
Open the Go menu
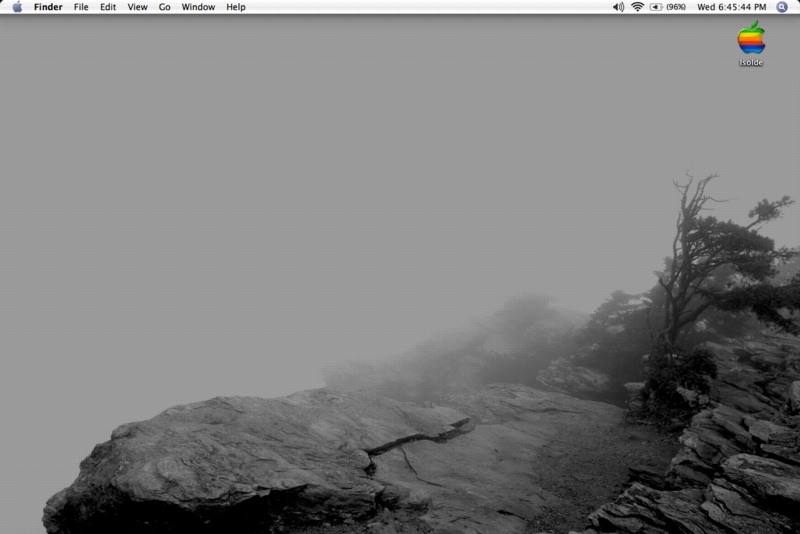click(x=164, y=7)
